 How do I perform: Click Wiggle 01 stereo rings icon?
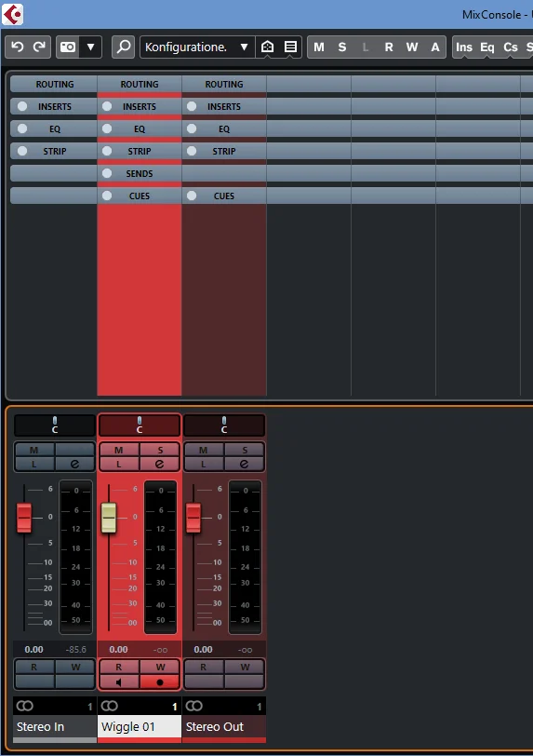110,706
